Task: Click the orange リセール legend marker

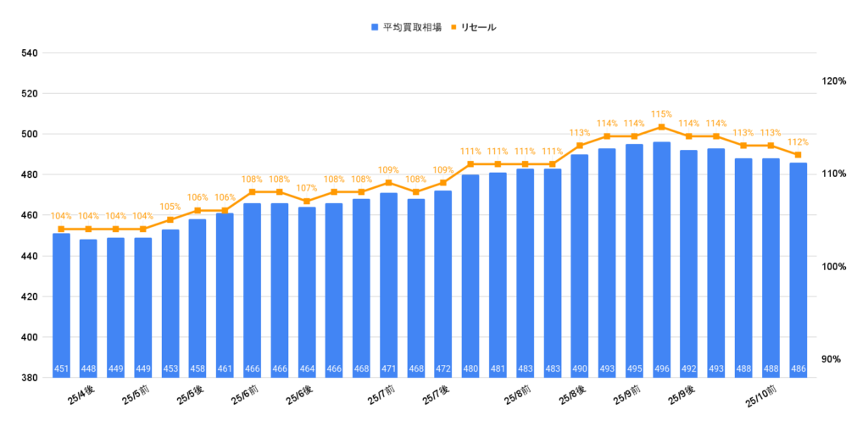Action: (x=453, y=27)
